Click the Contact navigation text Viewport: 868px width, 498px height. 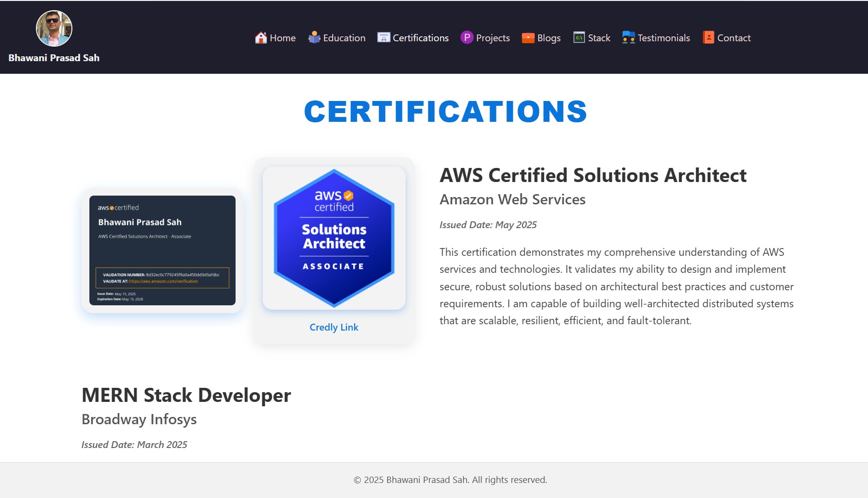tap(734, 37)
